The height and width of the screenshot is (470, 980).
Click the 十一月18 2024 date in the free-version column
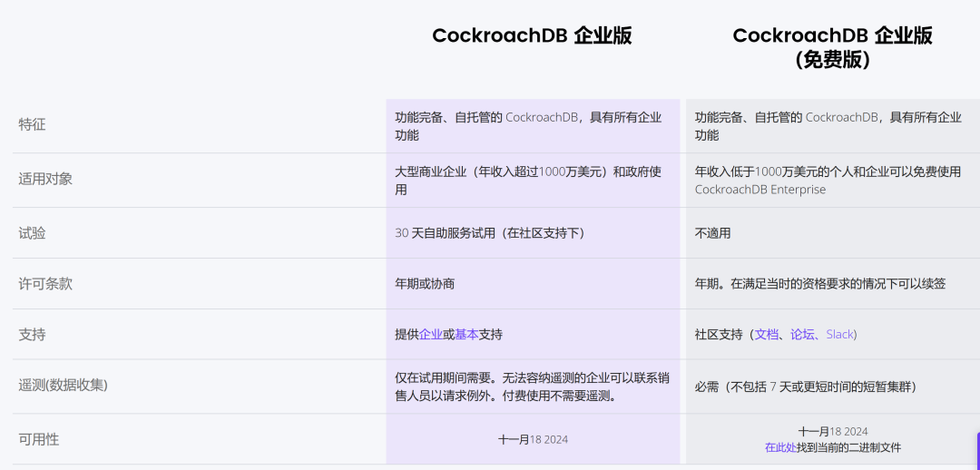833,431
